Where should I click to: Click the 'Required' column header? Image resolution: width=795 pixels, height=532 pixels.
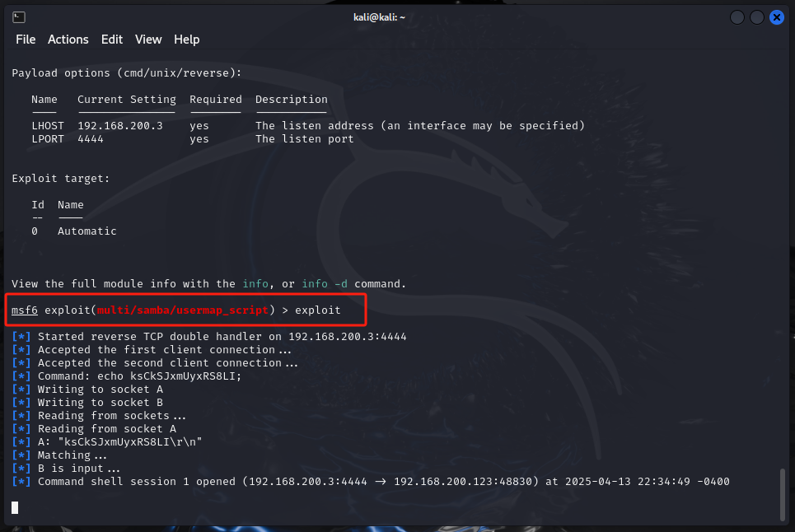pyautogui.click(x=216, y=100)
